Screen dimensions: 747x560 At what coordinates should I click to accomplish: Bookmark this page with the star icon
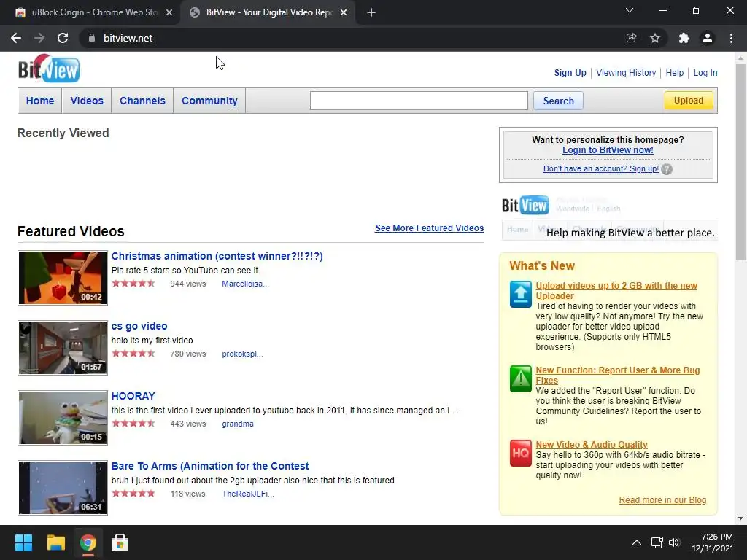click(655, 38)
